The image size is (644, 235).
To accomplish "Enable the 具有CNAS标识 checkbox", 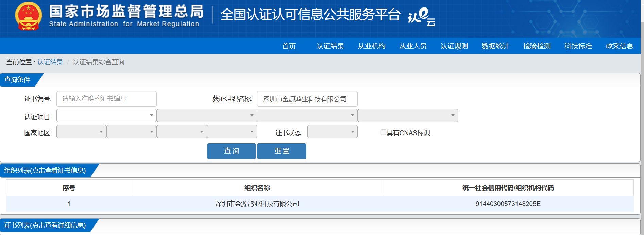I will 383,132.
